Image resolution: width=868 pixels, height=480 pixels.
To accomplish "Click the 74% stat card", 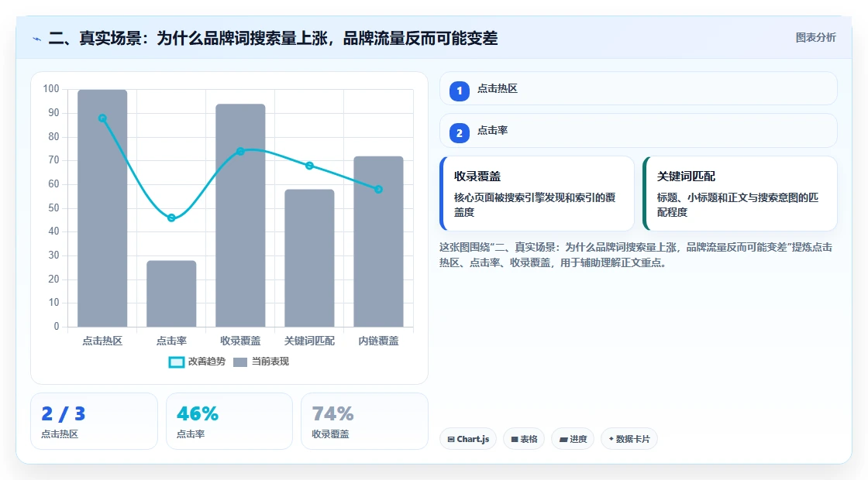I will (x=365, y=421).
